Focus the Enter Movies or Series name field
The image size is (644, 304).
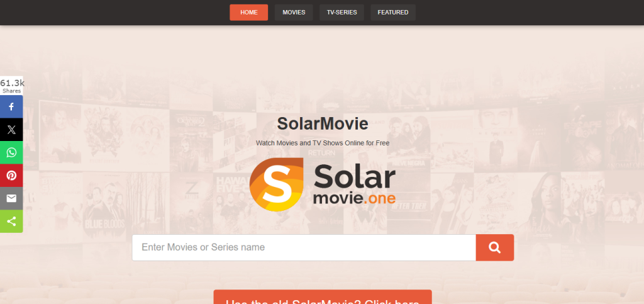click(304, 247)
